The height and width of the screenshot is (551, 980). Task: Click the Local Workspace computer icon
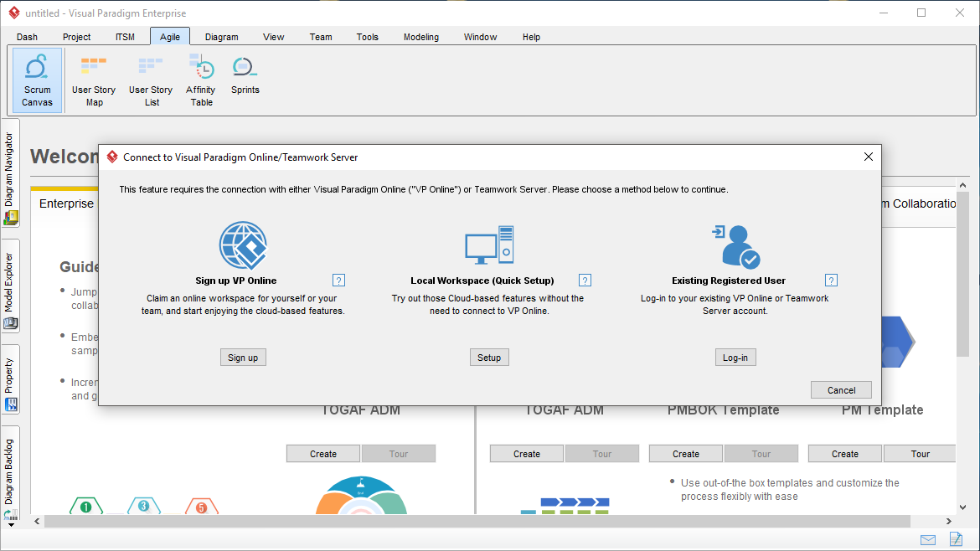coord(489,245)
